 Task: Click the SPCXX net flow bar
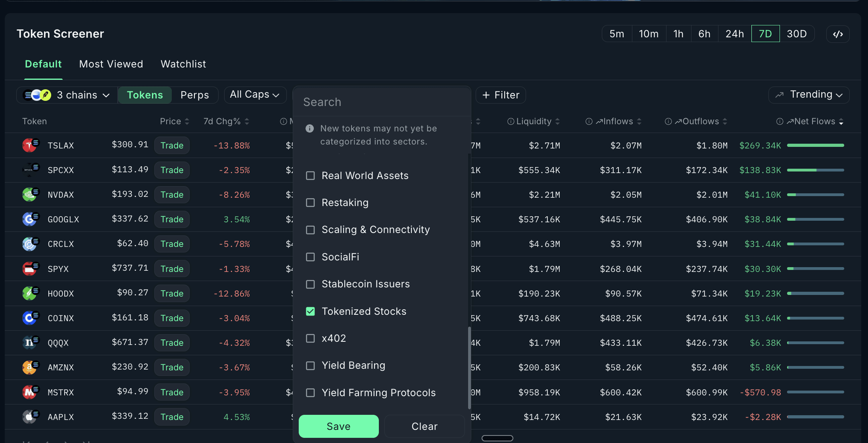816,170
